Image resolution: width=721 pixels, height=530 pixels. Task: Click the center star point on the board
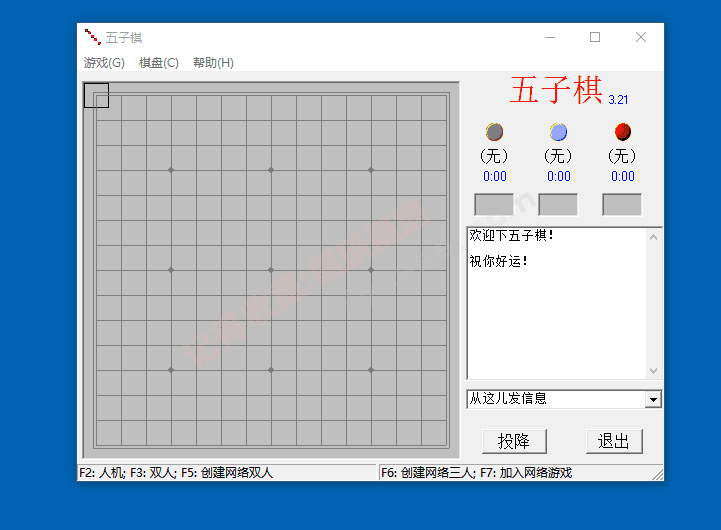271,270
